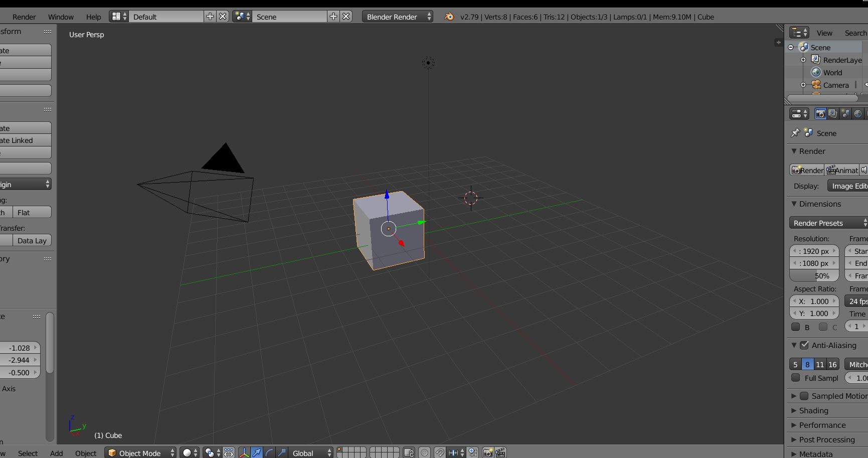Add a new screen layout
This screenshot has width=868, height=458.
click(x=210, y=17)
